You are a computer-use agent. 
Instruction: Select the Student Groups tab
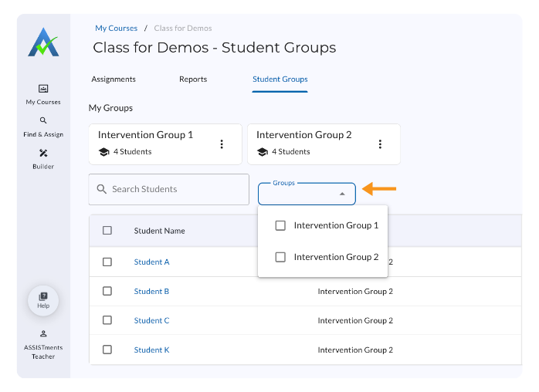coord(280,79)
